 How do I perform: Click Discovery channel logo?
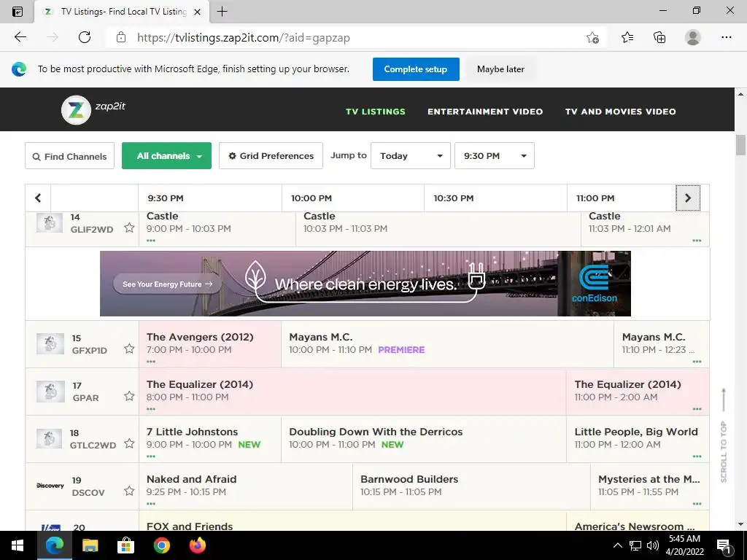pos(50,486)
